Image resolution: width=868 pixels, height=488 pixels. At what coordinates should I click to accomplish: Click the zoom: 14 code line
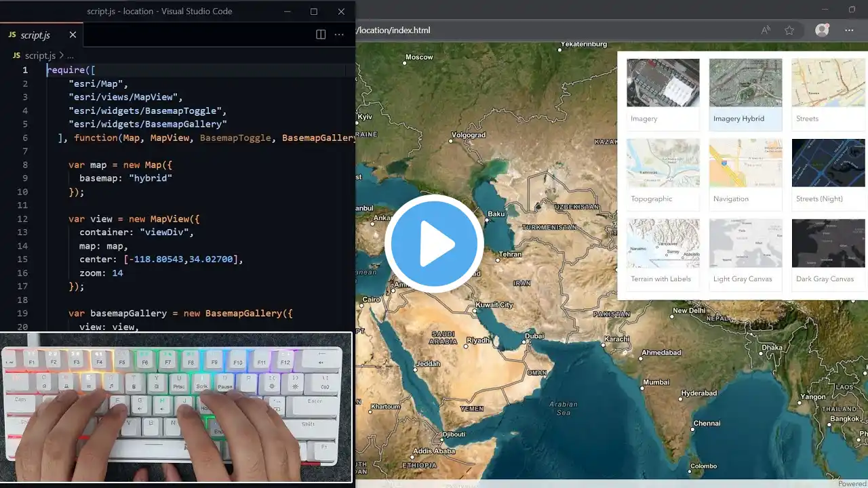101,273
